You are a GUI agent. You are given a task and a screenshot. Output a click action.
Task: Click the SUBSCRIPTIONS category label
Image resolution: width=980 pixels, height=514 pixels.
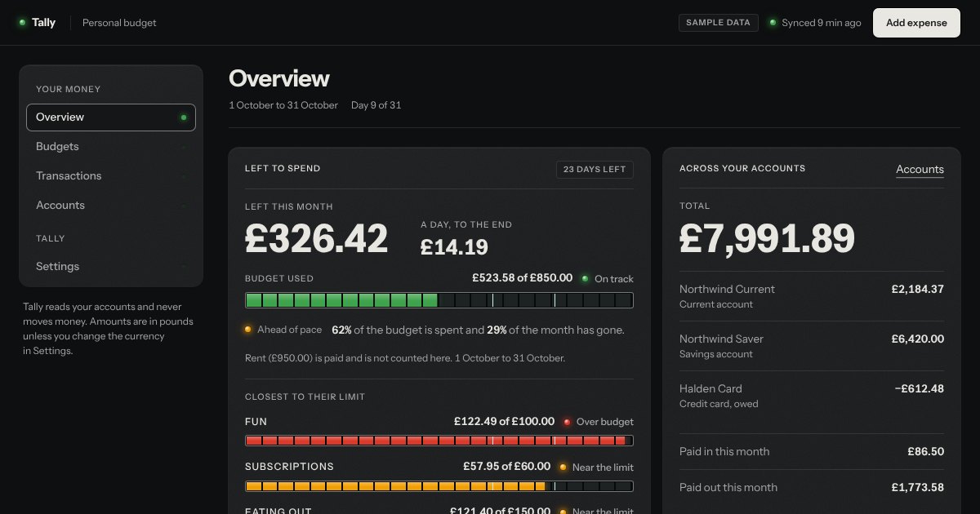pyautogui.click(x=289, y=467)
